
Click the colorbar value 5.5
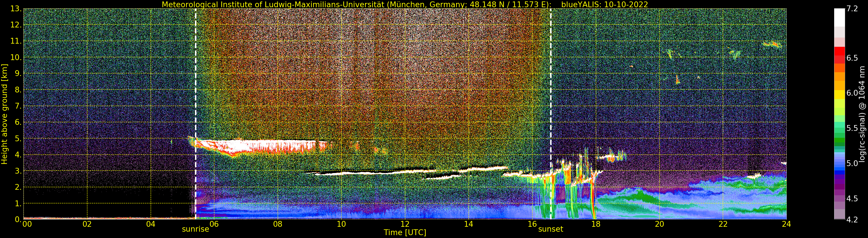[x=852, y=128]
